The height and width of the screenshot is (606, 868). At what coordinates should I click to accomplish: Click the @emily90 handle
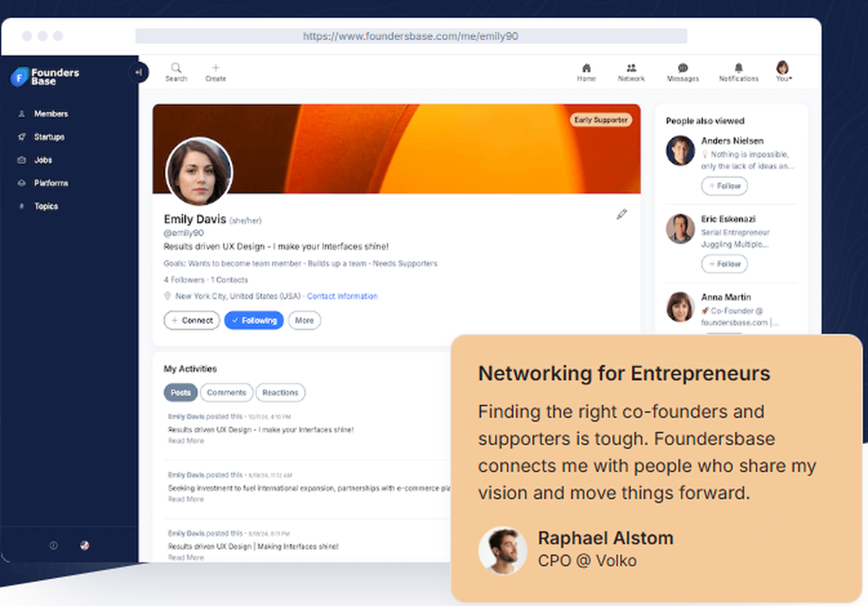pyautogui.click(x=184, y=234)
